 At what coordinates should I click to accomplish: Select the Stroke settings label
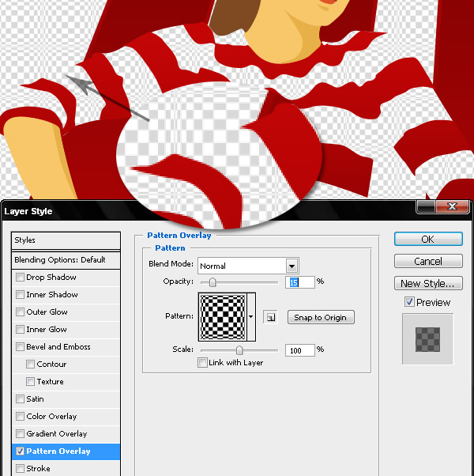pos(38,468)
